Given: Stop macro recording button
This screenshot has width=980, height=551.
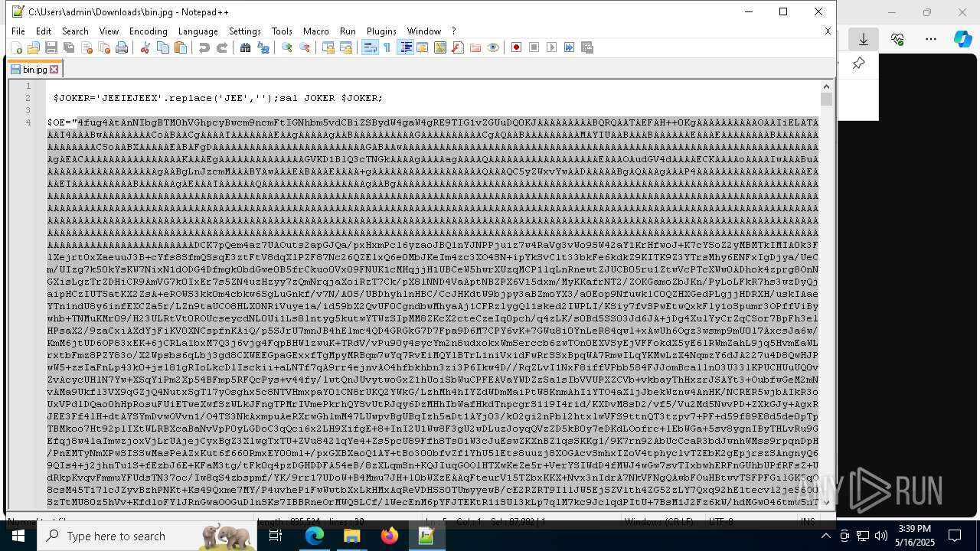Looking at the screenshot, I should point(534,47).
